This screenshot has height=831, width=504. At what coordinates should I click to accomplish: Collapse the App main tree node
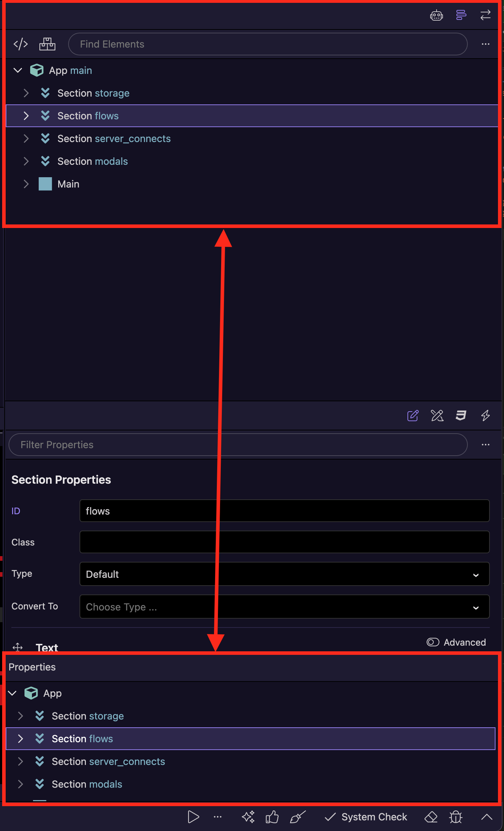pos(18,70)
